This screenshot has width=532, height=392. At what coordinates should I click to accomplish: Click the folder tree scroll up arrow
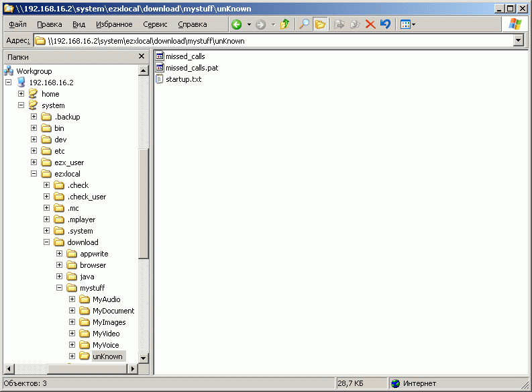coord(143,70)
